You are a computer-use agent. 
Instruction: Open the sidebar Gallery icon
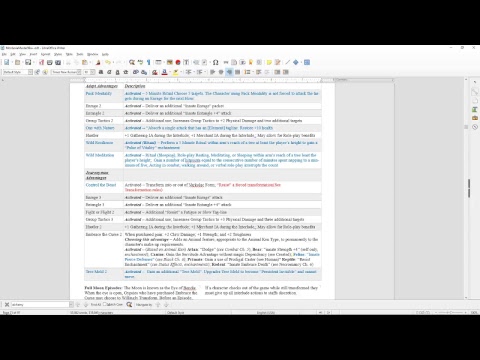pos(475,118)
